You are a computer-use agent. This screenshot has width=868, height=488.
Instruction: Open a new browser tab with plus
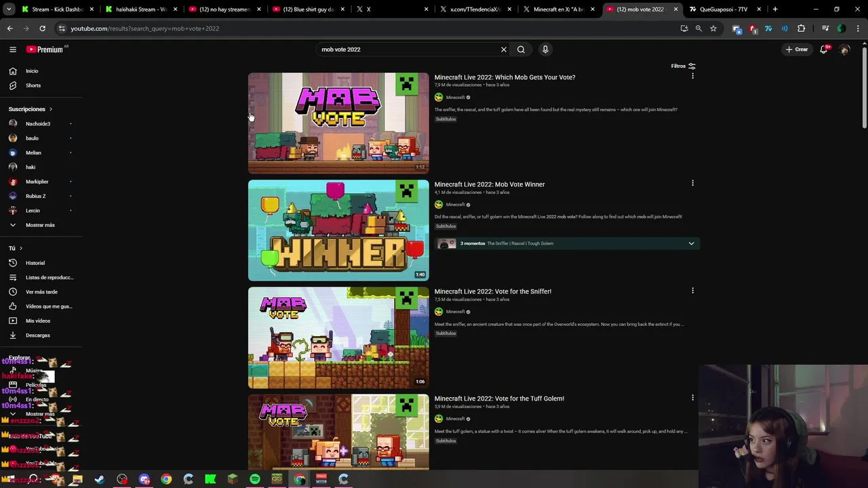pyautogui.click(x=775, y=9)
